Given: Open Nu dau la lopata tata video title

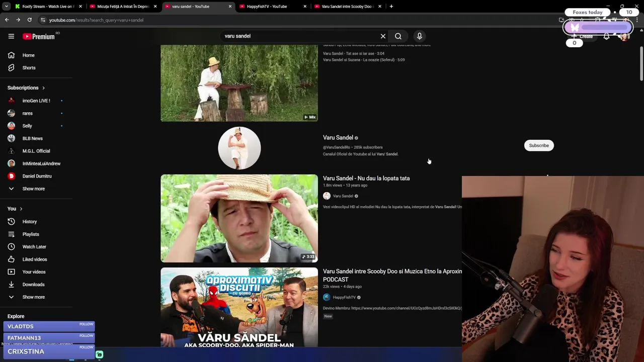Looking at the screenshot, I should pyautogui.click(x=366, y=178).
